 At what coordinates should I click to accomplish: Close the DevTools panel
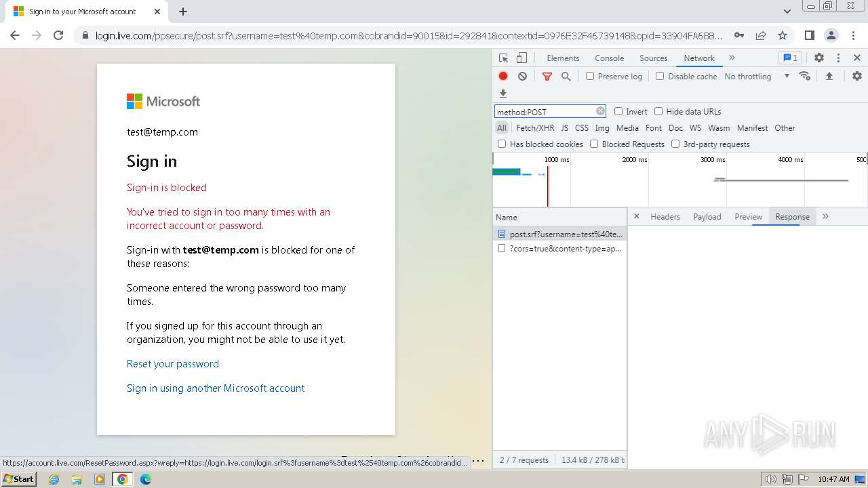857,58
